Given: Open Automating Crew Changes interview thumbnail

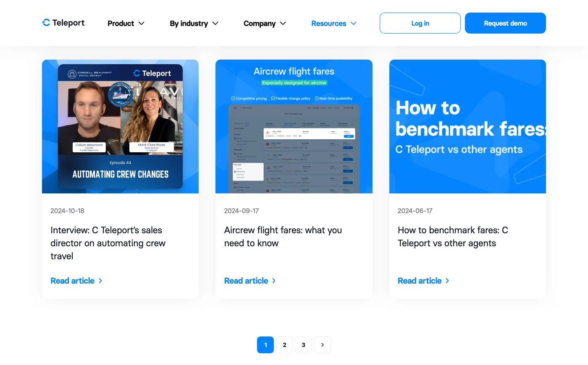Looking at the screenshot, I should (120, 126).
